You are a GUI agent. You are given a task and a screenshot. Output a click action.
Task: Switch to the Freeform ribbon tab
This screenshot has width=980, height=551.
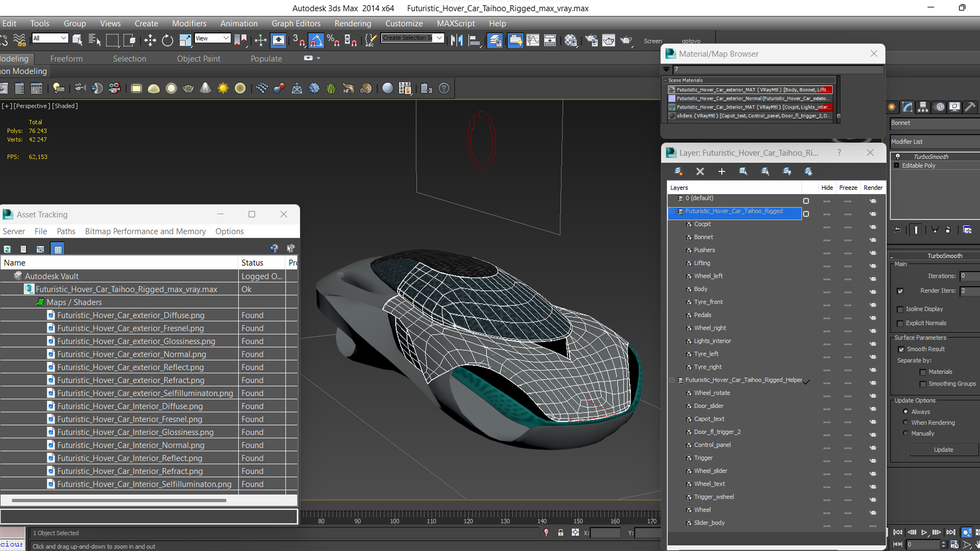pyautogui.click(x=66, y=59)
